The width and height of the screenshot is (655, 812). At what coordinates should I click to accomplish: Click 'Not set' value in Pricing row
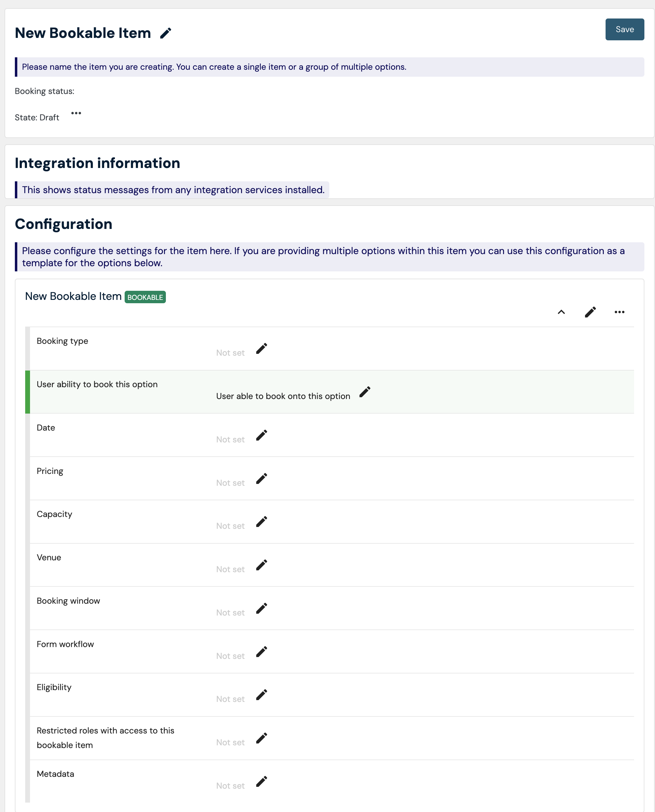[230, 483]
